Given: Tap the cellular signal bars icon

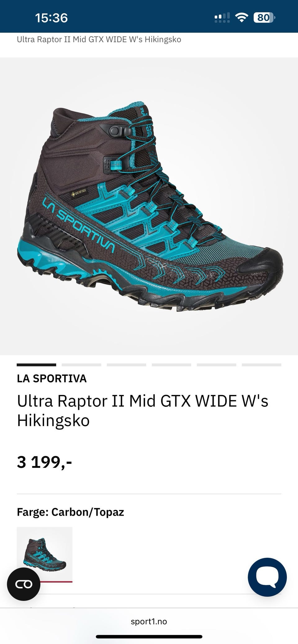Looking at the screenshot, I should coord(222,18).
